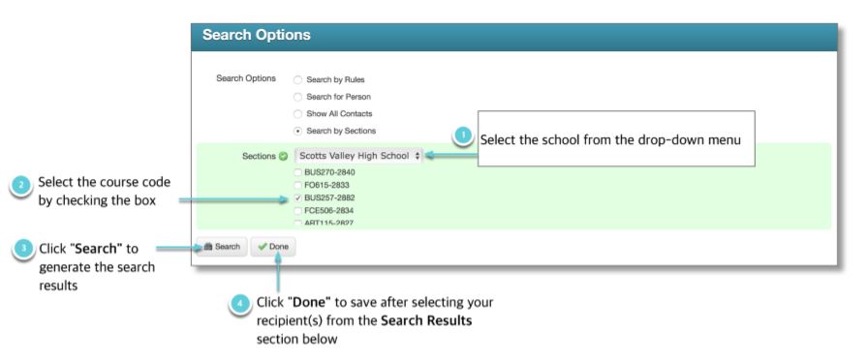This screenshot has height=360, width=868.
Task: Check the BUS270-2840 course checkbox
Action: click(298, 172)
